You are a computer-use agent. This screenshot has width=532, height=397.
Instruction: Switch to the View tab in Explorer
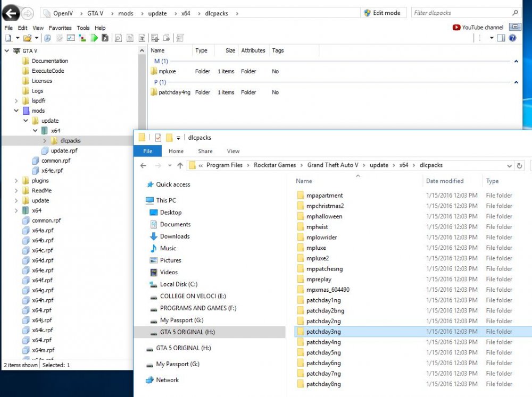click(x=233, y=151)
